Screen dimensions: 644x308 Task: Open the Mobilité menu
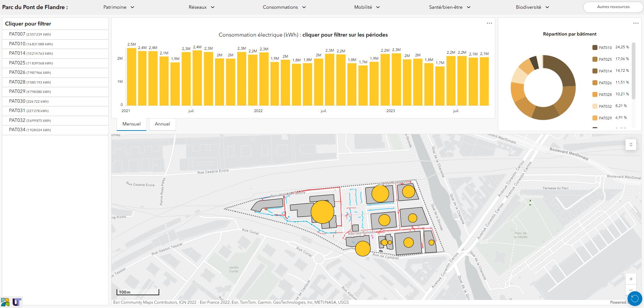coord(367,7)
